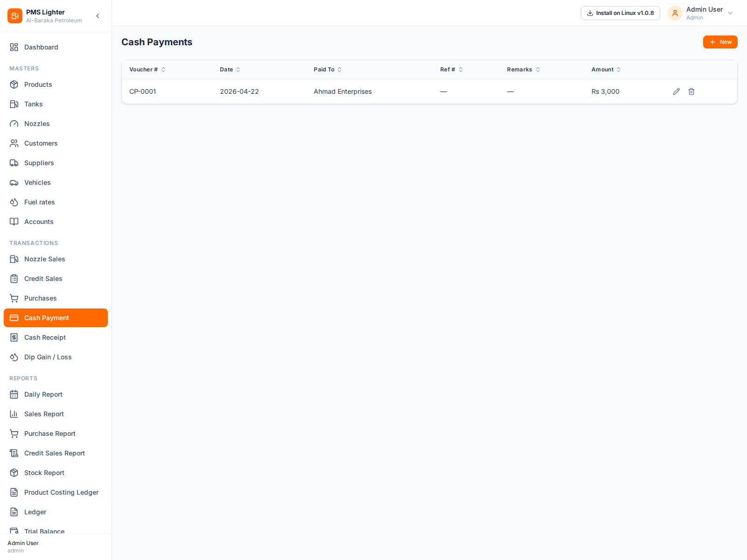Click the Credit Sales Report icon
The width and height of the screenshot is (747, 560).
(x=14, y=453)
